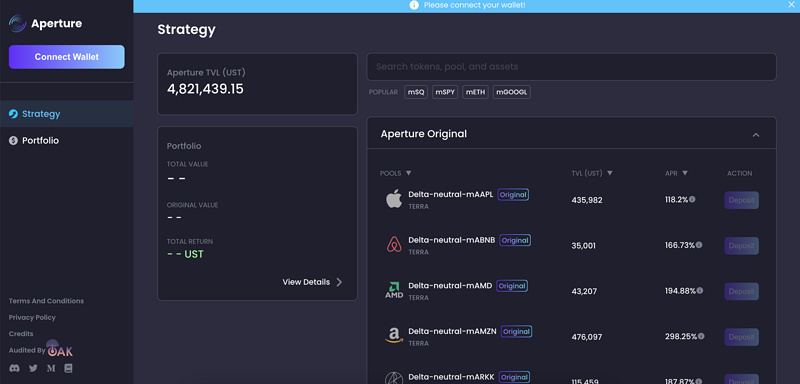Open the Strategy sidebar item
Viewport: 800px width, 384px height.
[67, 114]
